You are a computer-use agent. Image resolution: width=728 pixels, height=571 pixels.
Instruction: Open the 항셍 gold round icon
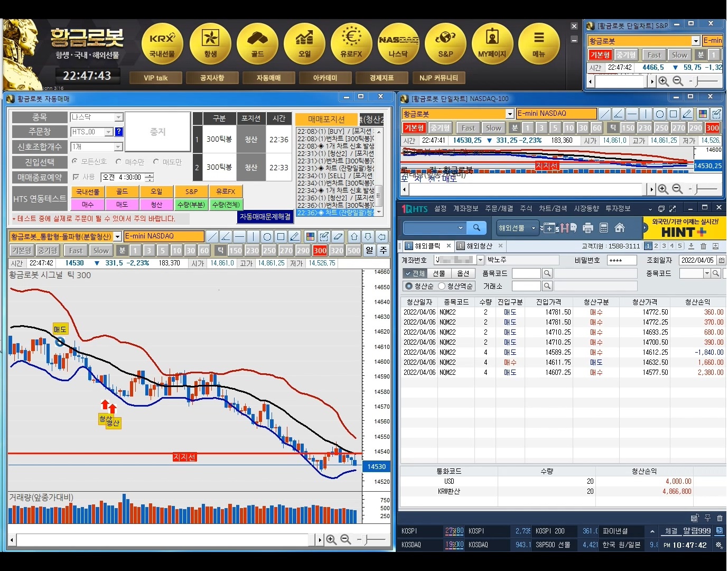click(210, 43)
